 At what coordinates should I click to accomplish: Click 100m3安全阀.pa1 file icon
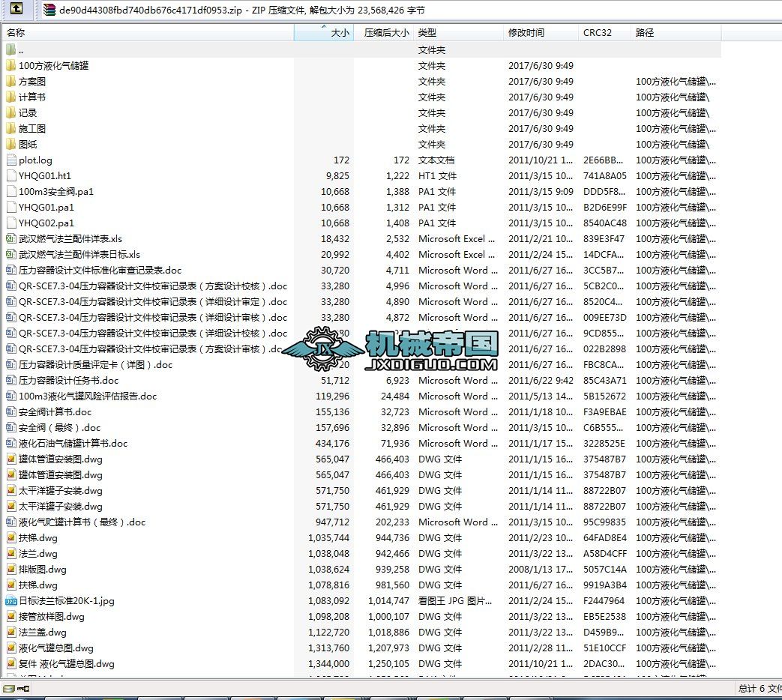point(11,191)
